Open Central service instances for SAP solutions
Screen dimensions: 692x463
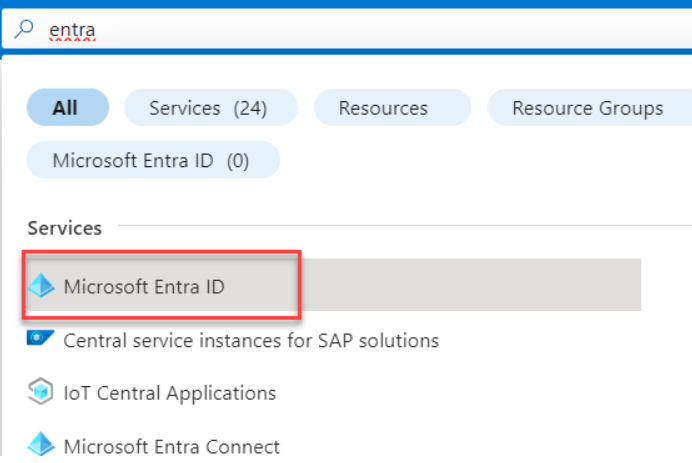[x=251, y=340]
